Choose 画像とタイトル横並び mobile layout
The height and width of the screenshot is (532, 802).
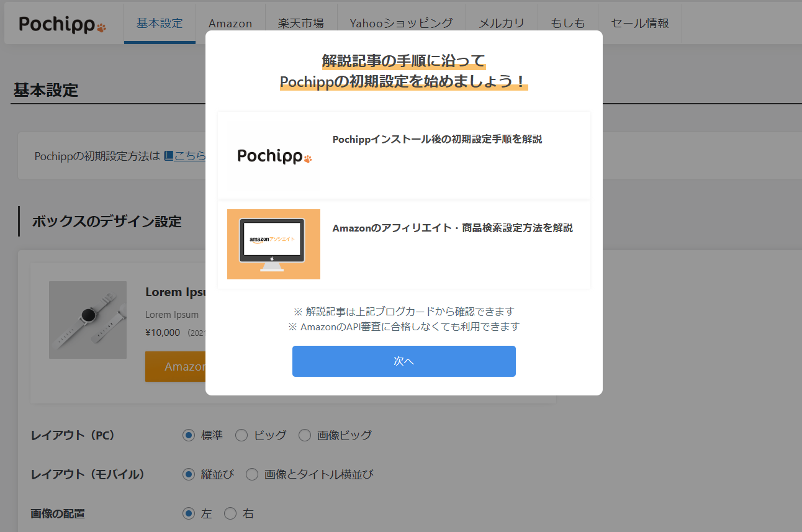pyautogui.click(x=252, y=474)
